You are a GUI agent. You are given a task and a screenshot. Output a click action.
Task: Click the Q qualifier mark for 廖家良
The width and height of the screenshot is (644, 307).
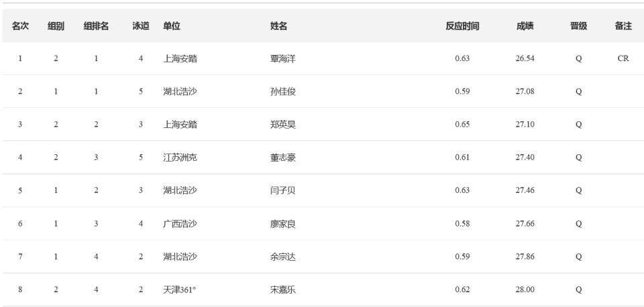tap(578, 224)
